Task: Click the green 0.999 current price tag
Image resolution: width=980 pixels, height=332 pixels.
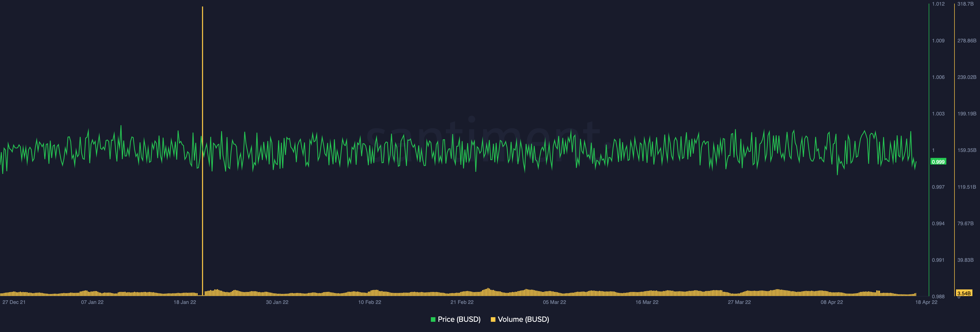Action: [x=938, y=162]
